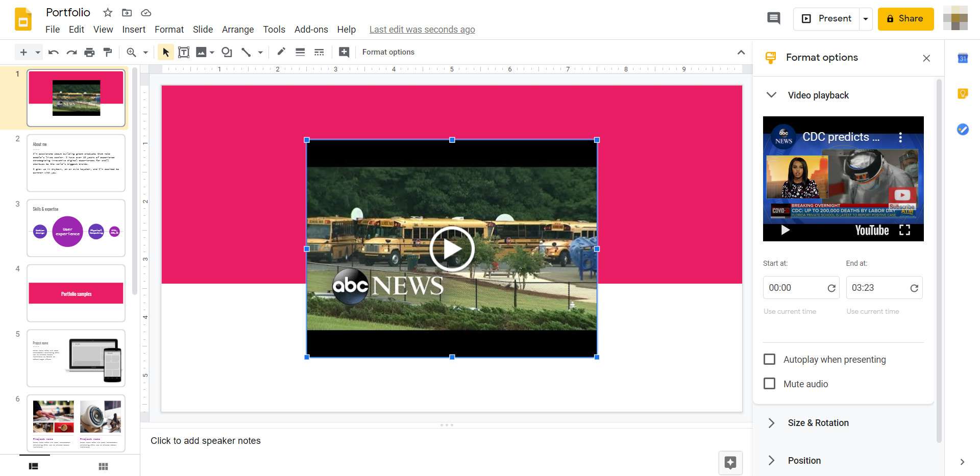The height and width of the screenshot is (476, 980).
Task: Click the zoom magnifier tool
Action: [x=131, y=52]
